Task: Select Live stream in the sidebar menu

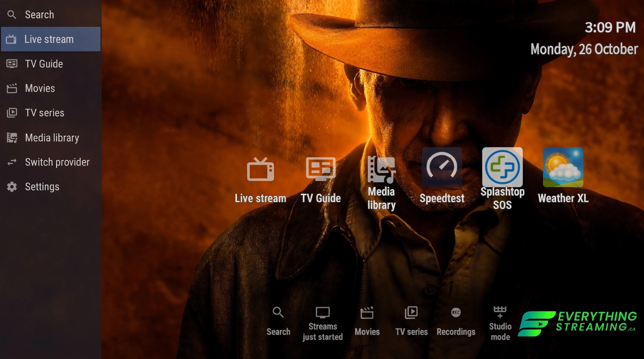Action: point(51,39)
